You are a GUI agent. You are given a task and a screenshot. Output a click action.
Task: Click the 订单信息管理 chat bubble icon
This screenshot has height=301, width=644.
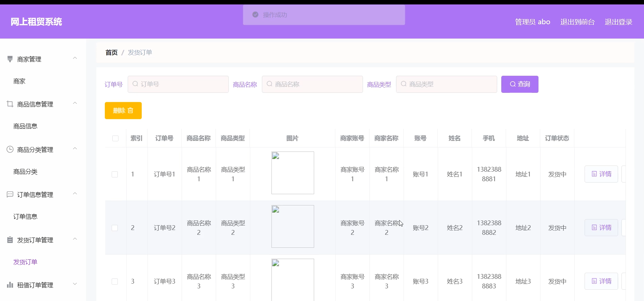click(x=10, y=194)
